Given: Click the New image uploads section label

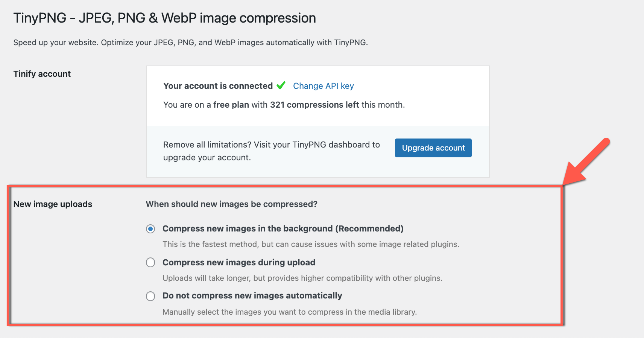Looking at the screenshot, I should [x=53, y=204].
